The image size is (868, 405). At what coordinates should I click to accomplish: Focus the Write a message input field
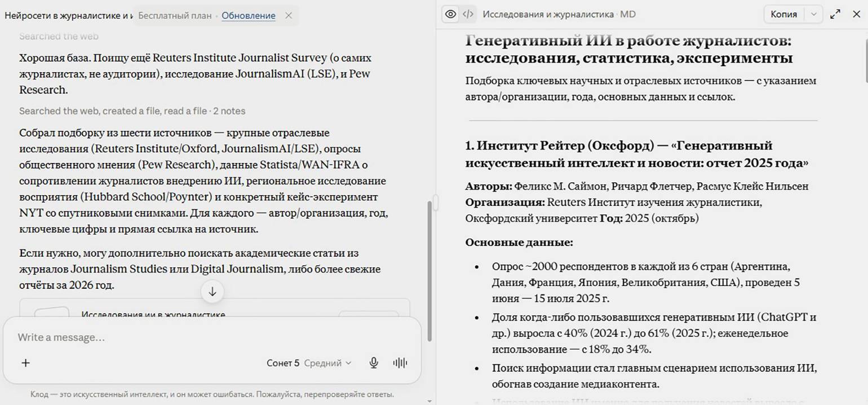click(x=212, y=337)
